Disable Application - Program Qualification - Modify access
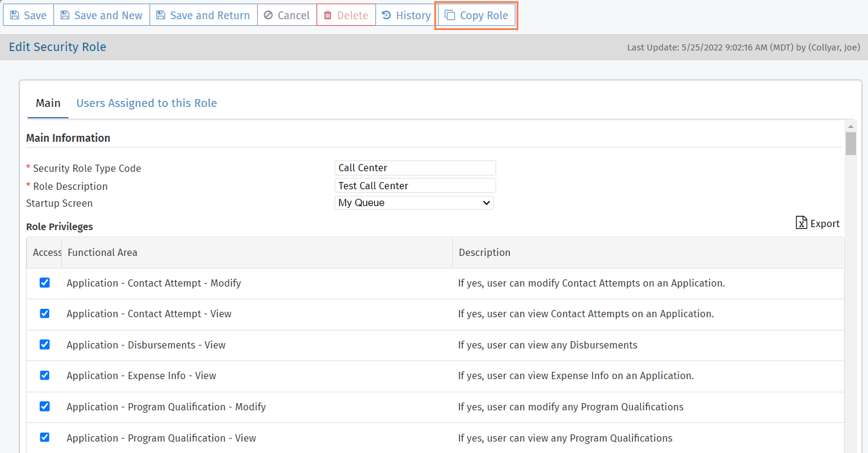 [44, 407]
